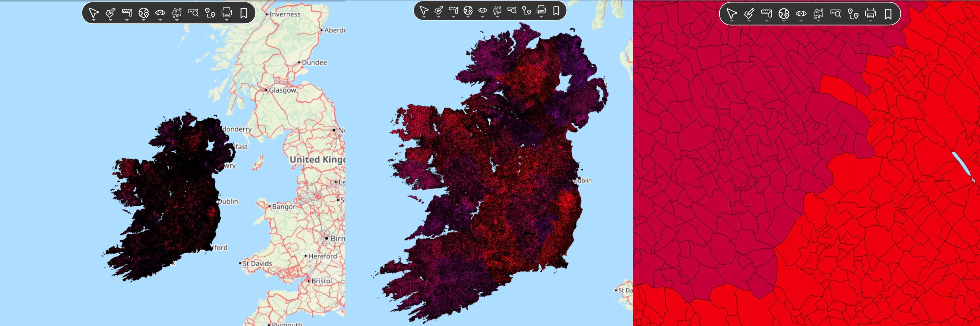Expand the submenu marker under the ruler tool in the left map toolbar

pos(127,20)
